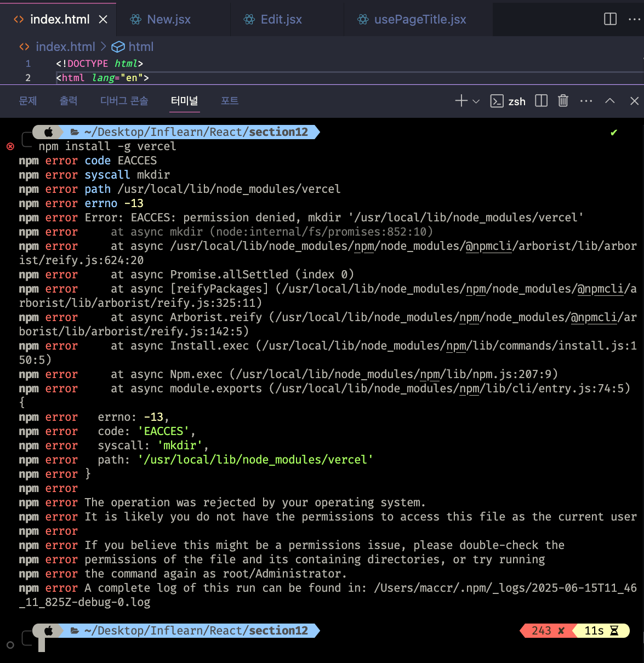Click the React icon on usePageTitle.jsx tab

pos(363,20)
